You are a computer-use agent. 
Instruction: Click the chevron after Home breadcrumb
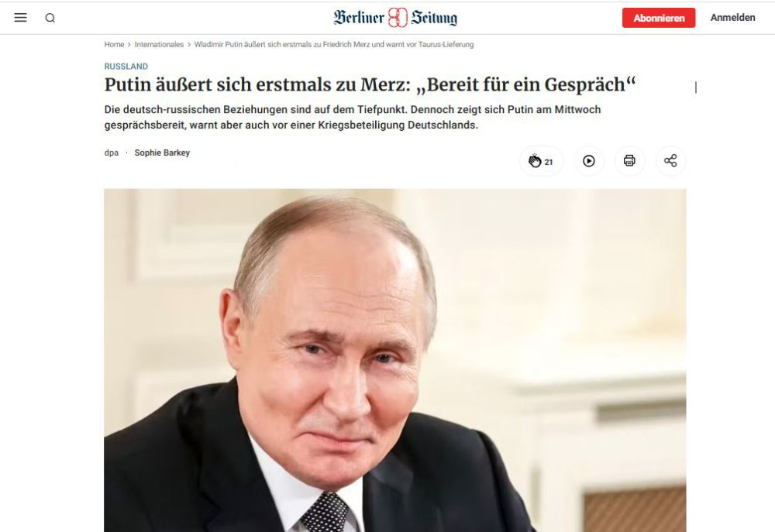(x=129, y=44)
